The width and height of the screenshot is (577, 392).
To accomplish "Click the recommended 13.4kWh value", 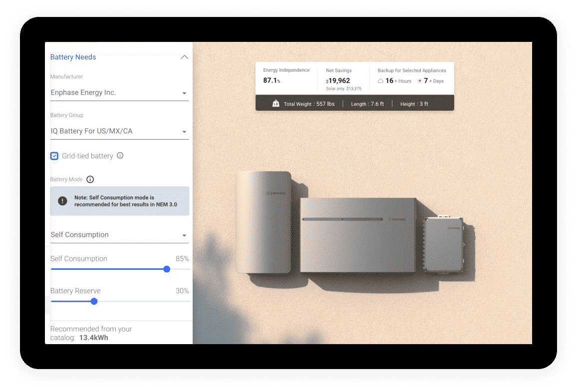I will point(93,338).
